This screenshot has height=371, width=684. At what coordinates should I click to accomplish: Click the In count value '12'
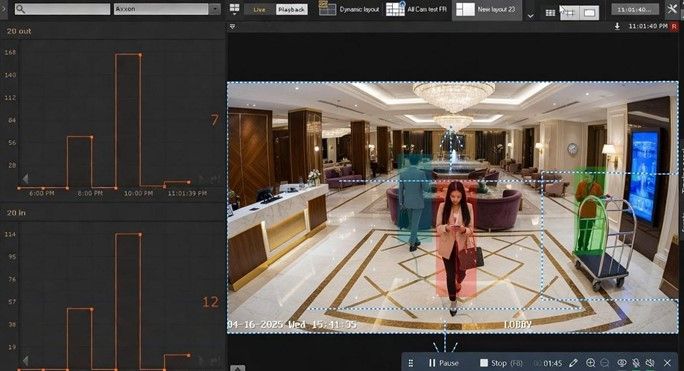click(210, 302)
